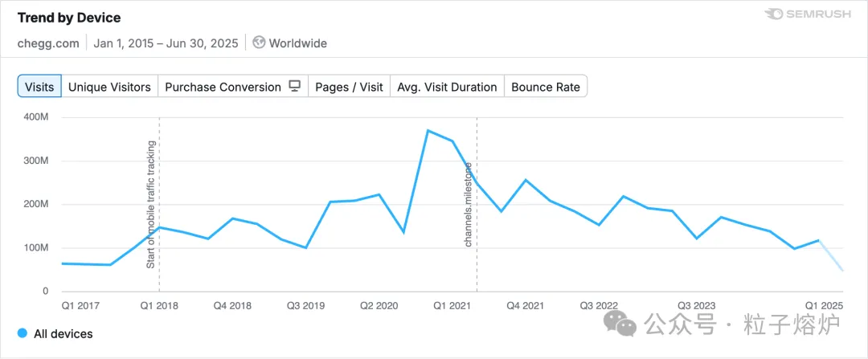Image resolution: width=868 pixels, height=359 pixels.
Task: Click the chegg.com domain text
Action: point(48,43)
